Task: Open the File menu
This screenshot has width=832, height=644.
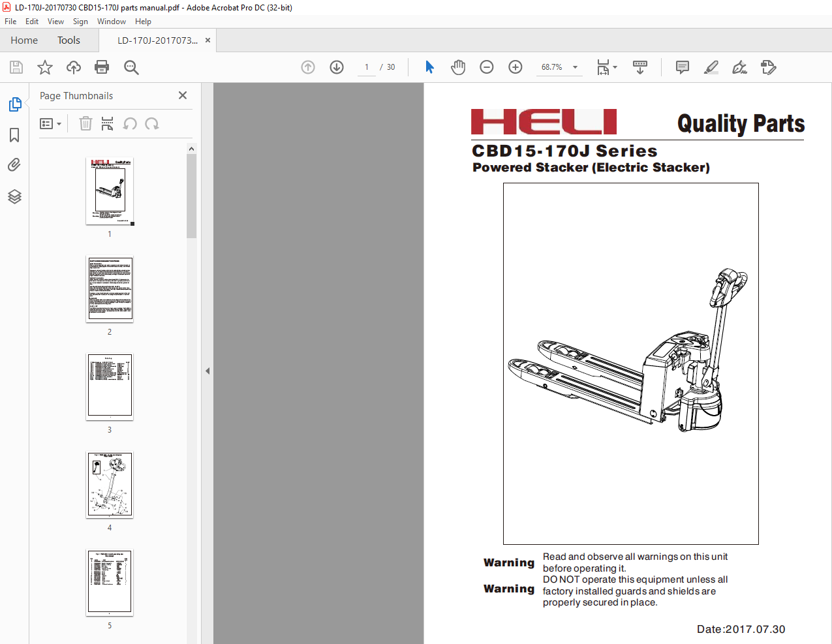Action: pos(10,22)
